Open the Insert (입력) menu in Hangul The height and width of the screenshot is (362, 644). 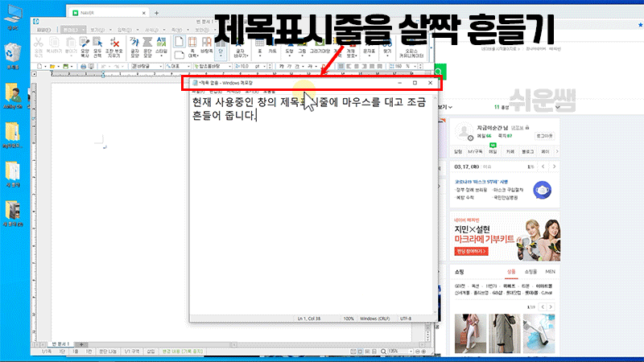pos(125,30)
